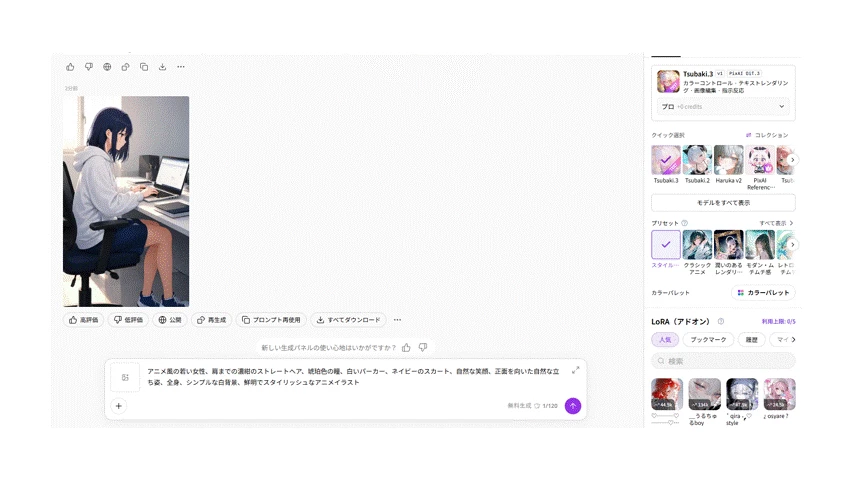
Task: Click inside the prompt text field
Action: (354, 377)
